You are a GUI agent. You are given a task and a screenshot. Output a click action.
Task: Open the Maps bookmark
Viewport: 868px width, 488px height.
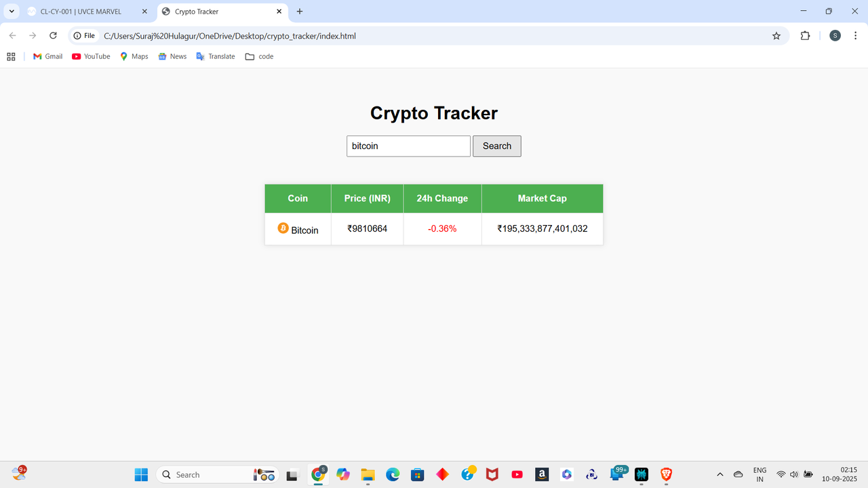(134, 56)
